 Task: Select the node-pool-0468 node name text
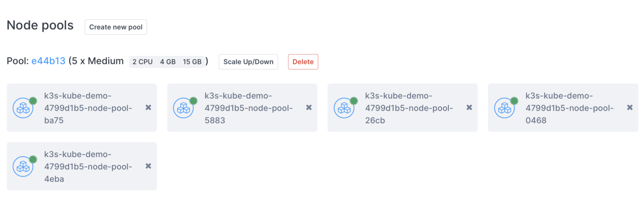(569, 108)
